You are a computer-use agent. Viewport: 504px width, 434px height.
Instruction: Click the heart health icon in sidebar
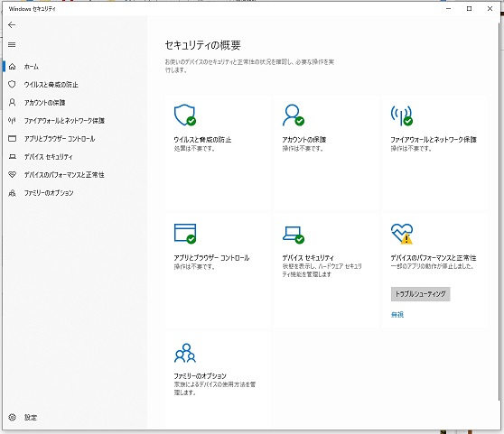pos(12,175)
